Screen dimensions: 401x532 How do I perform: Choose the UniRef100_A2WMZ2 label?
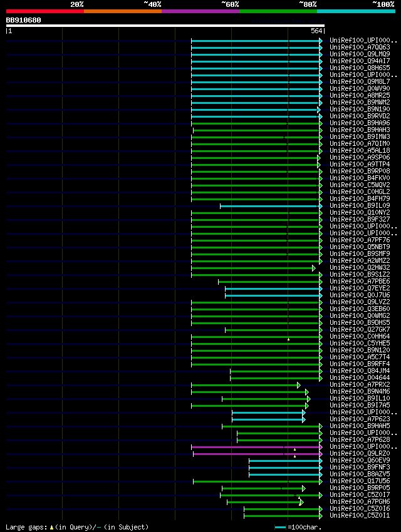pyautogui.click(x=360, y=260)
